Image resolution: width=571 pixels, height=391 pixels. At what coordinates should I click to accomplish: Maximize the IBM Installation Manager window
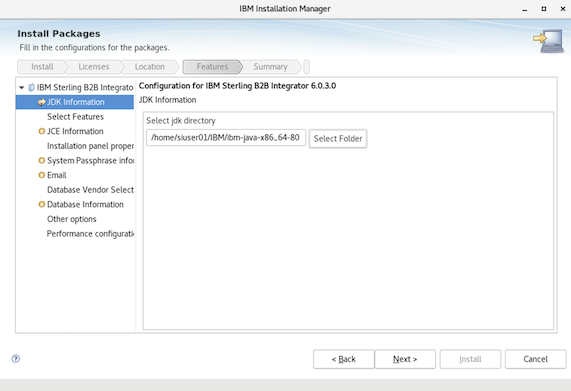(x=544, y=9)
